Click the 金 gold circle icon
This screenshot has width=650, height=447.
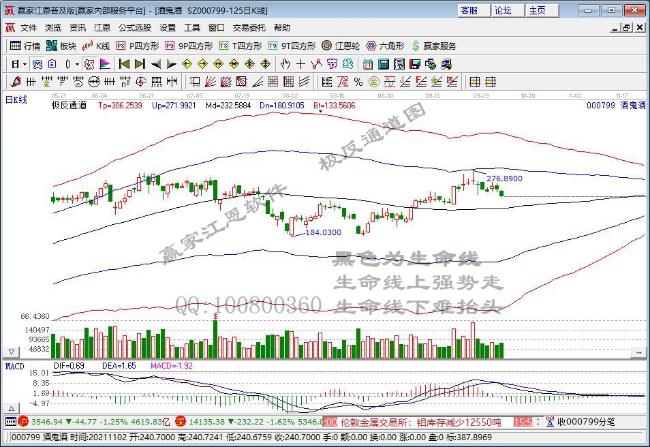[x=374, y=82]
